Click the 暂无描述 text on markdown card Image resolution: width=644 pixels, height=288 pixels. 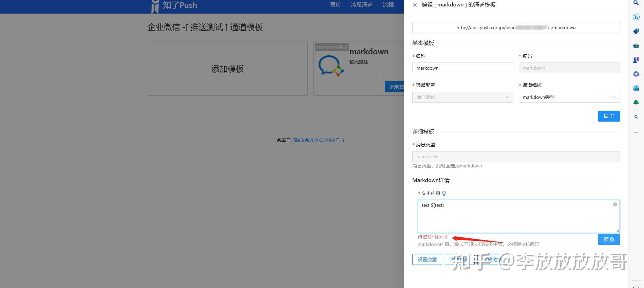(x=359, y=62)
